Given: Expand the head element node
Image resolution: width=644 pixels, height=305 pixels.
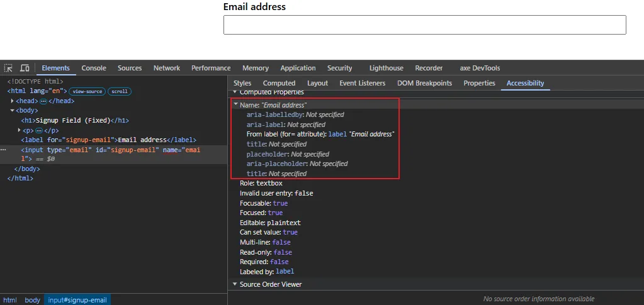Looking at the screenshot, I should tap(13, 101).
